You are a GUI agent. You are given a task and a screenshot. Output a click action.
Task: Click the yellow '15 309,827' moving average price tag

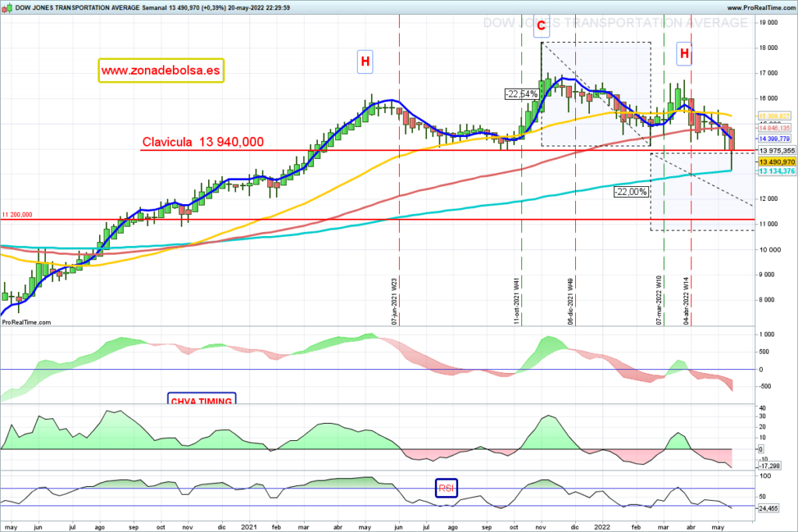[775, 116]
